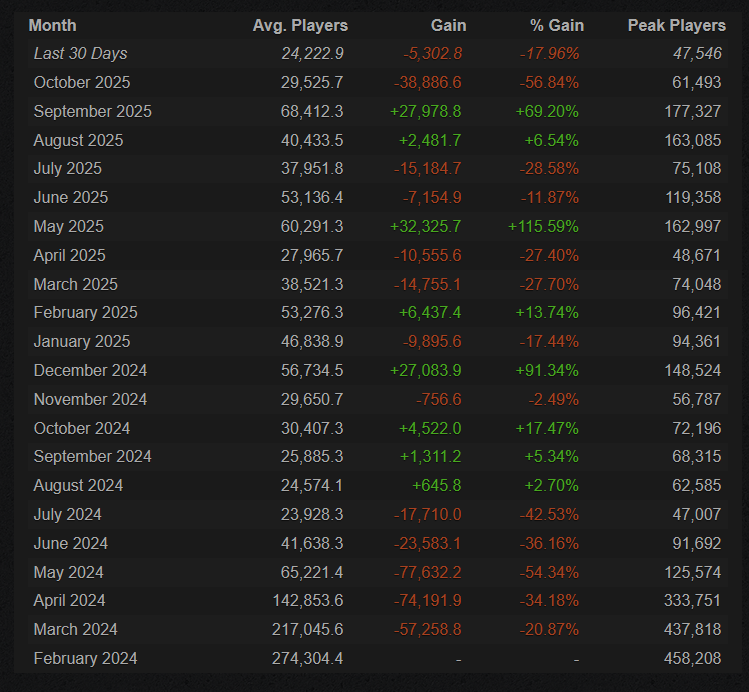Click the gain value +645.8
The height and width of the screenshot is (692, 749).
437,485
